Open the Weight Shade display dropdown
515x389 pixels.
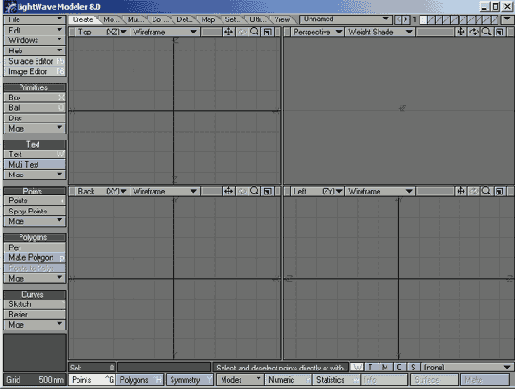click(x=379, y=32)
